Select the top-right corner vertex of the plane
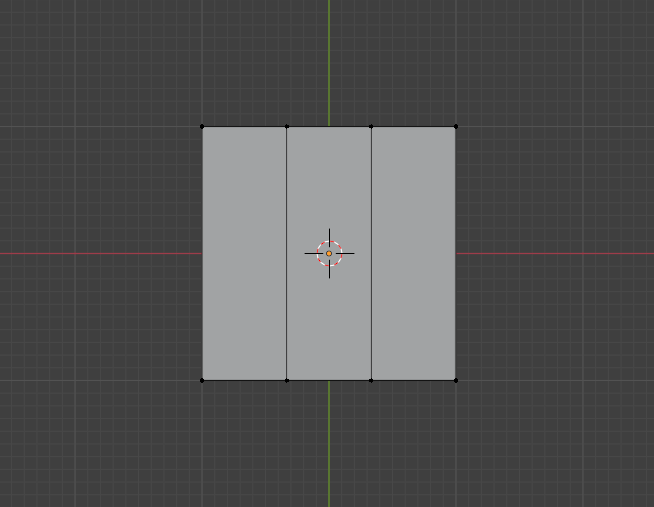 tap(456, 127)
